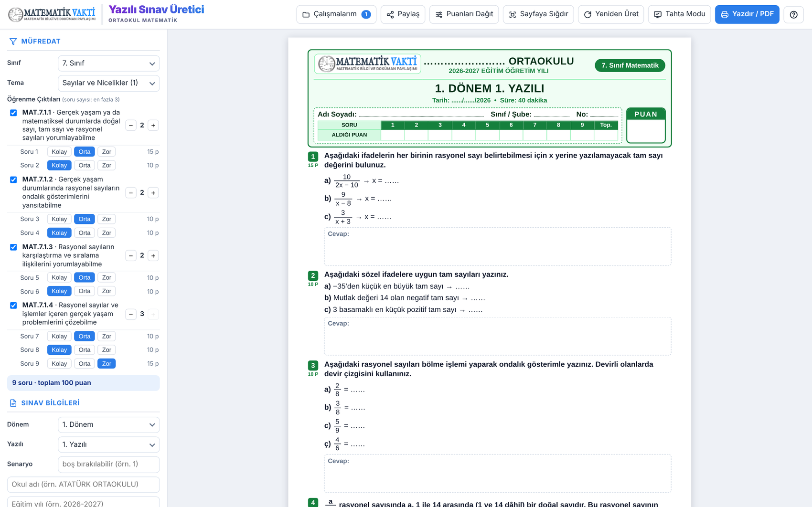This screenshot has width=812, height=507.
Task: Set Soru 3 difficulty to Zor
Action: click(107, 219)
